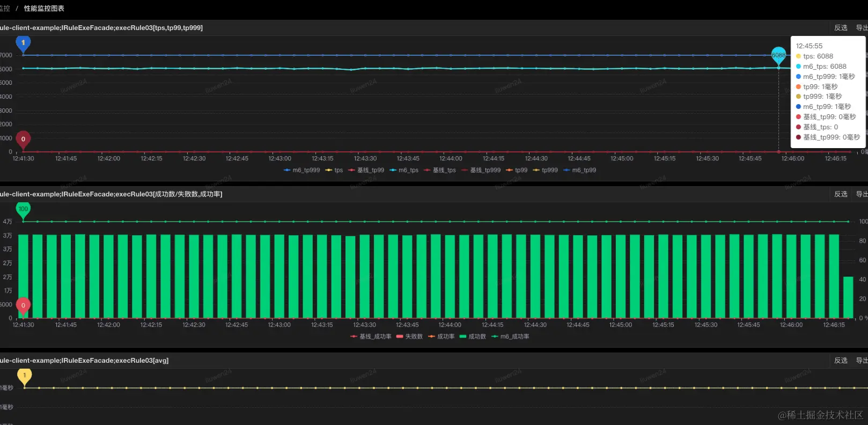Click tooltip row 'tp99: 1毫秒'
The height and width of the screenshot is (425, 868).
tap(816, 87)
